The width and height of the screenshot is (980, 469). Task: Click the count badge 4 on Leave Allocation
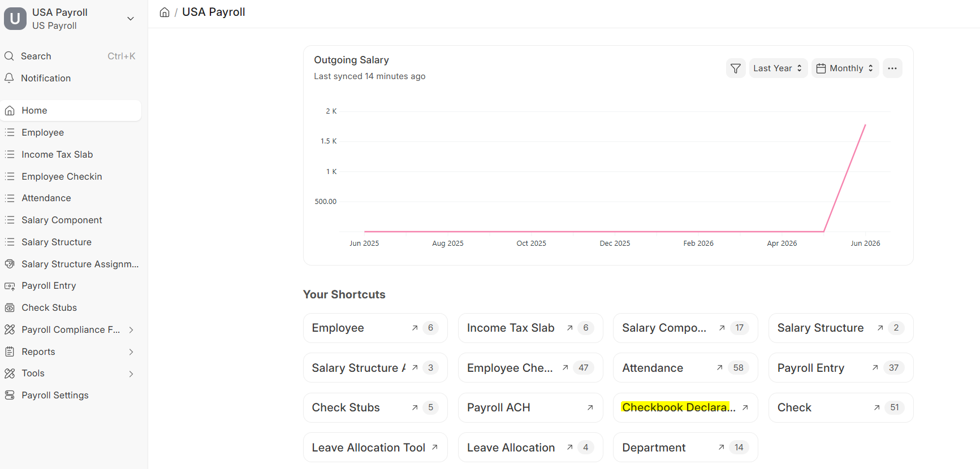click(x=586, y=448)
